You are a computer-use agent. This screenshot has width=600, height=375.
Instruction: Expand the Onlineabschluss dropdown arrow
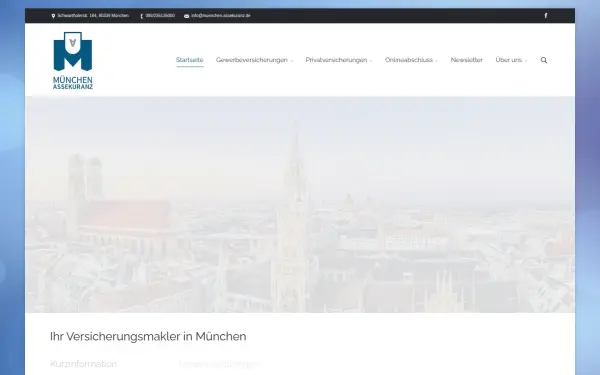tap(437, 61)
